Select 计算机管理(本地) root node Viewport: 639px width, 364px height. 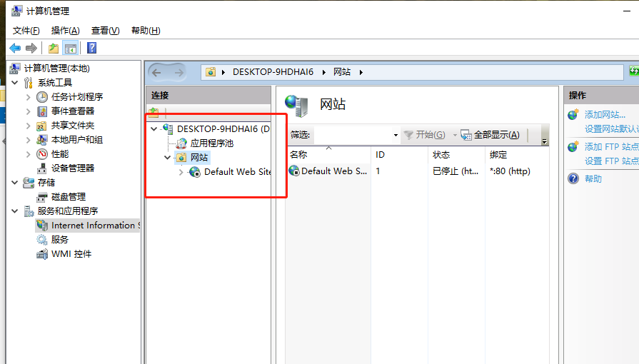pyautogui.click(x=56, y=69)
